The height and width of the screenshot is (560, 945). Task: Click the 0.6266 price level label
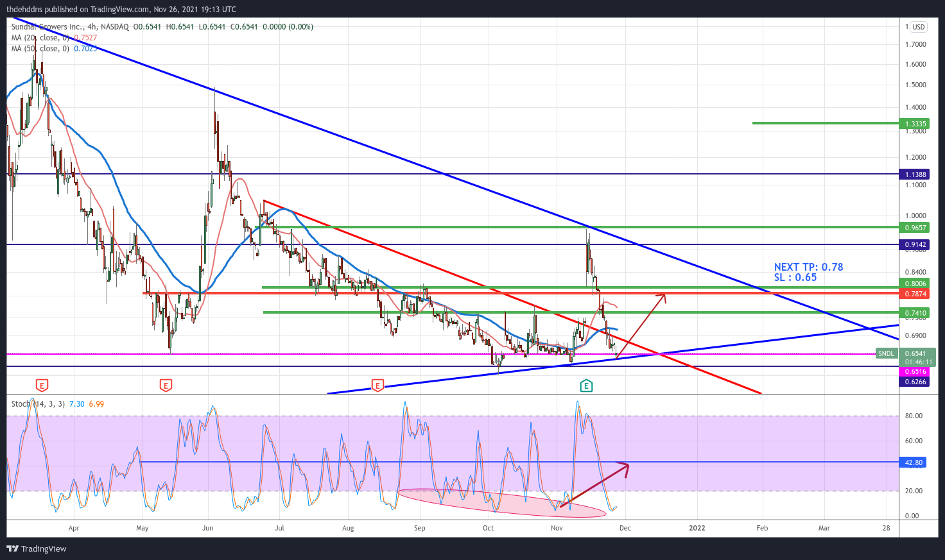915,382
